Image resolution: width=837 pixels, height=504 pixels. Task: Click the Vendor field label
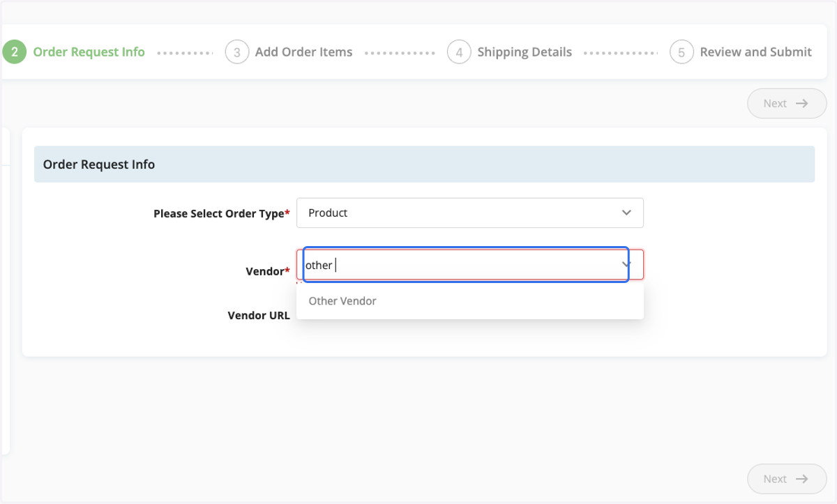point(268,271)
